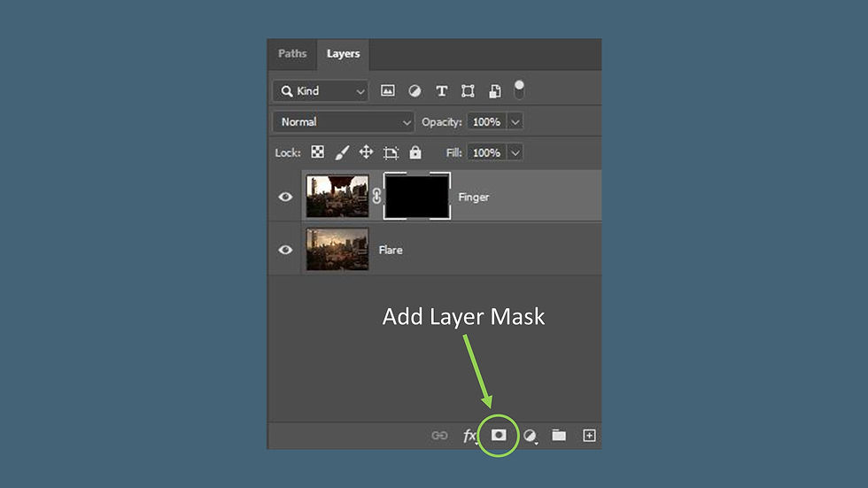Lock image pixels brush icon

pyautogui.click(x=342, y=152)
